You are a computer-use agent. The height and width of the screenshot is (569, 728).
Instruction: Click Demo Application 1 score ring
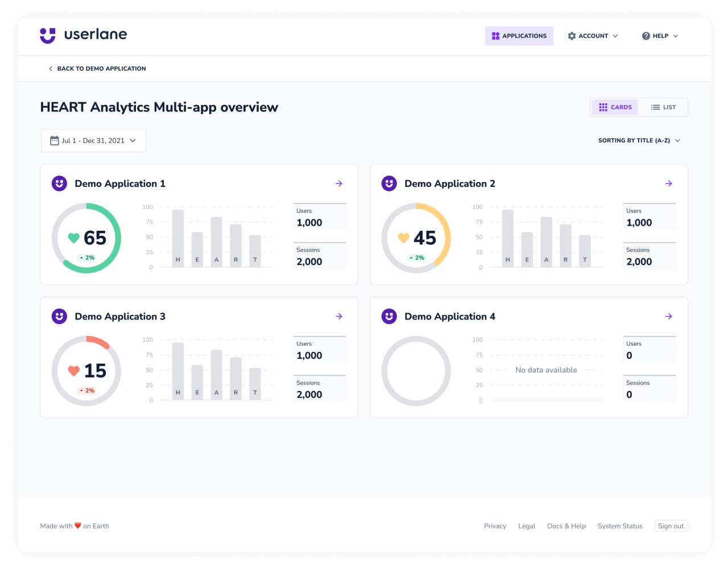click(x=86, y=238)
